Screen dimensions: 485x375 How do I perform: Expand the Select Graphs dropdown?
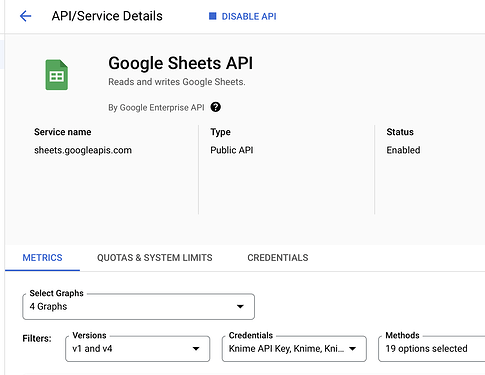138,306
